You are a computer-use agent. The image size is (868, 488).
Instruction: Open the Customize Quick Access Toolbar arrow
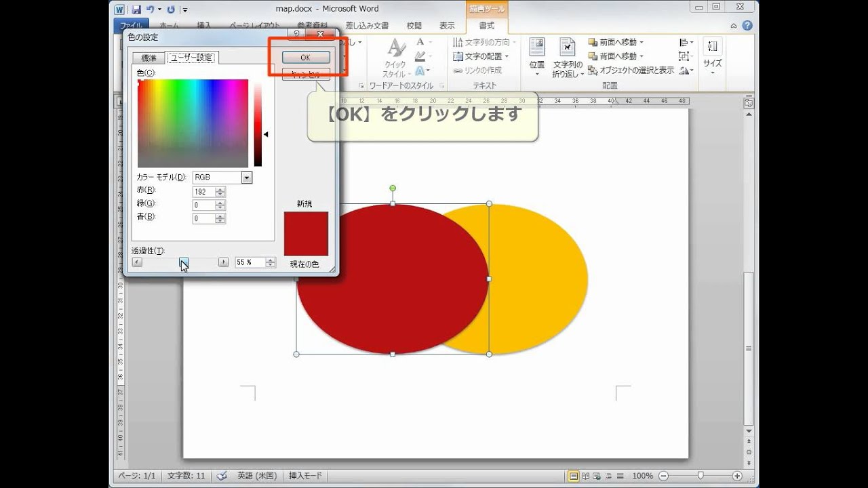tap(185, 10)
